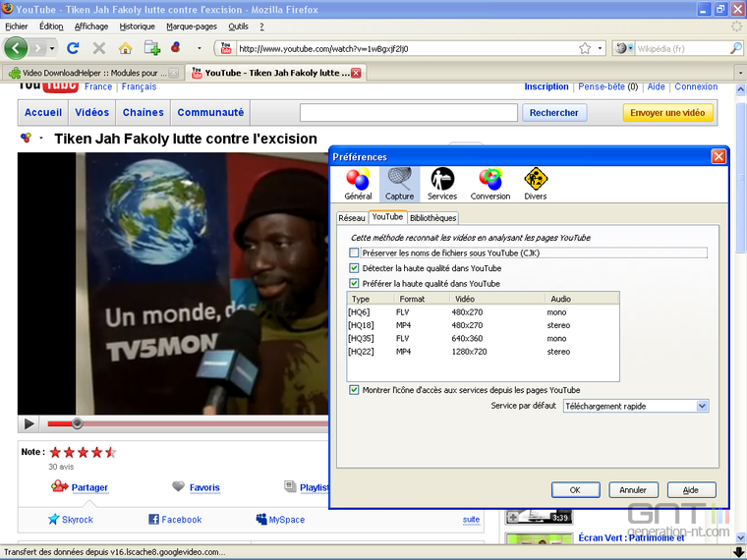Open the Outils menu
This screenshot has height=560, width=747.
point(238,27)
